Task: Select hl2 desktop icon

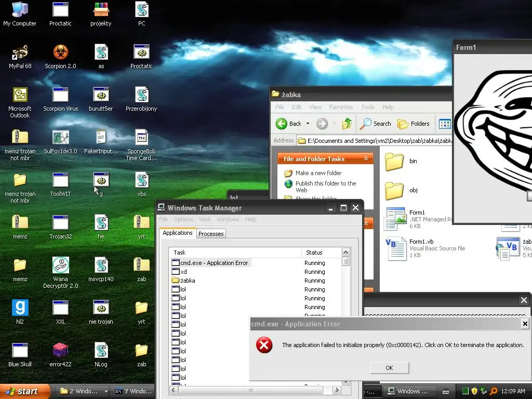Action: [x=20, y=312]
